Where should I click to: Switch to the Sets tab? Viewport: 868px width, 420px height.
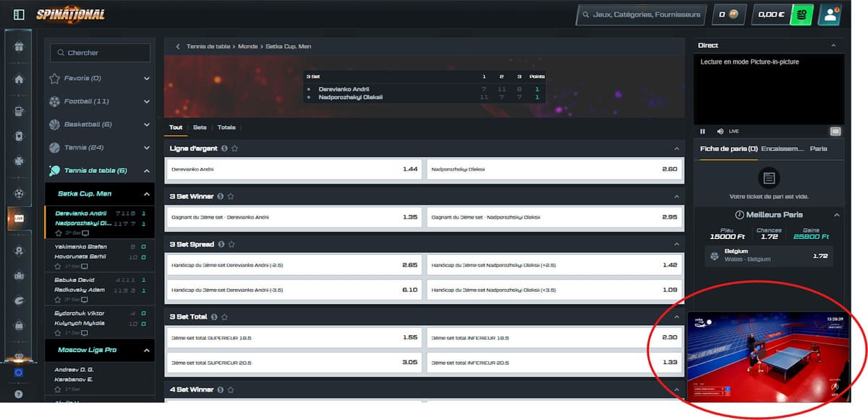[200, 127]
